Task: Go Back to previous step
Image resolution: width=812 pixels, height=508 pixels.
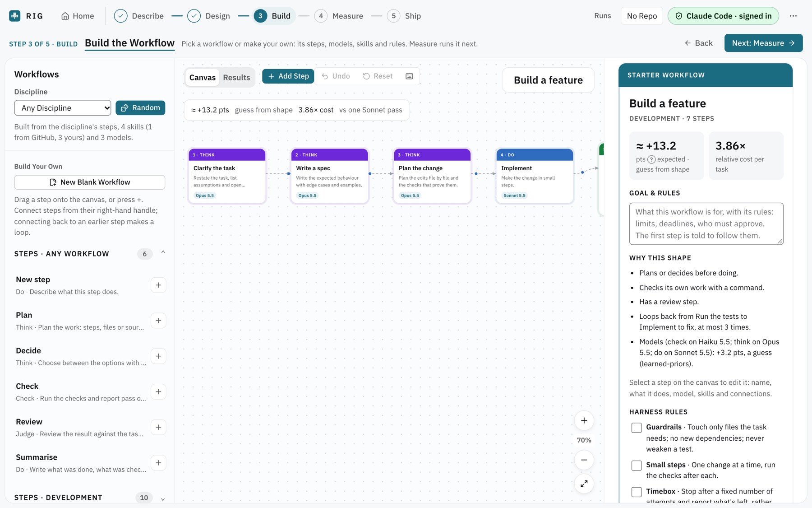Action: [699, 43]
